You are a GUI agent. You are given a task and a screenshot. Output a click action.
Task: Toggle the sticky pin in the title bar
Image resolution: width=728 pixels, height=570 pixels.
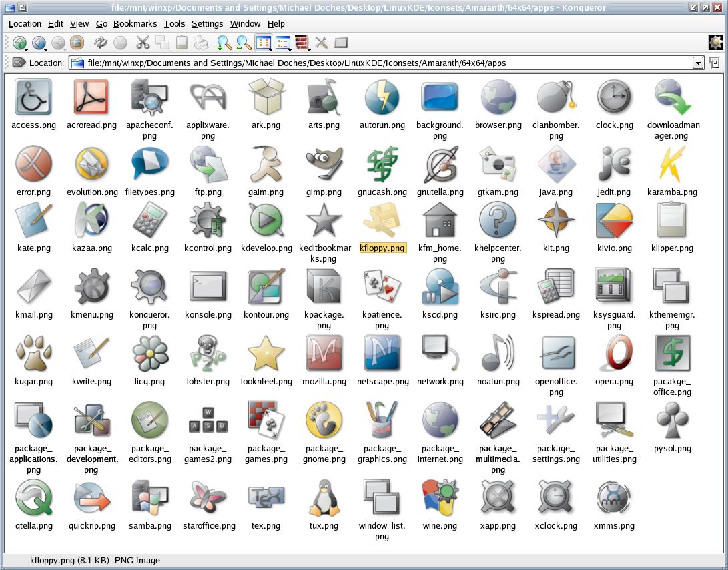coord(22,7)
